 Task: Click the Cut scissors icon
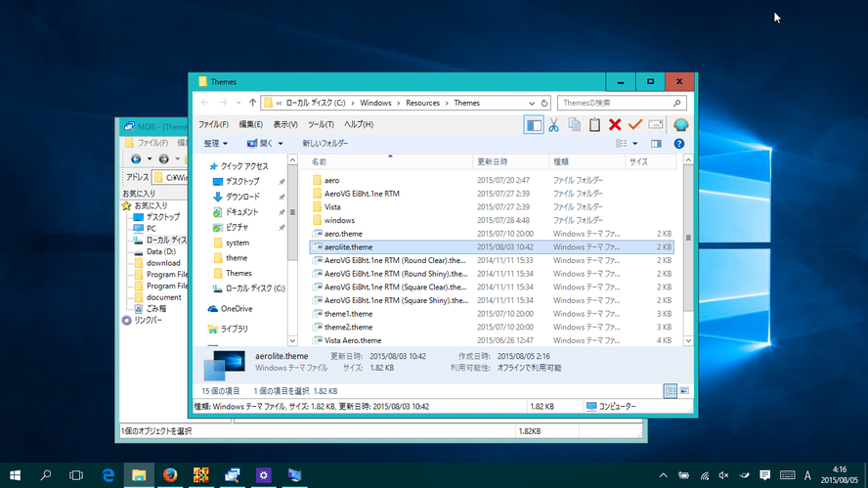tap(553, 125)
